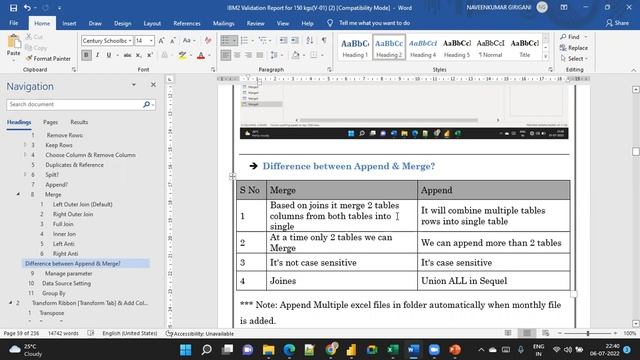Click the Borders icon

click(x=313, y=55)
